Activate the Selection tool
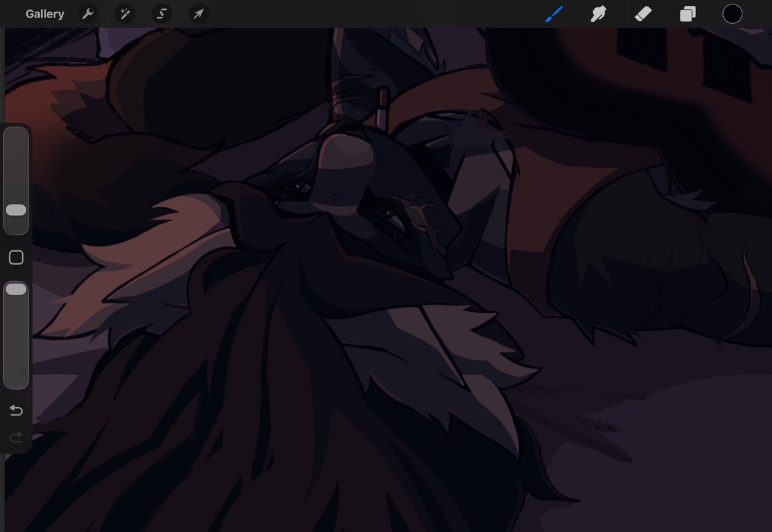The image size is (772, 532). [161, 14]
